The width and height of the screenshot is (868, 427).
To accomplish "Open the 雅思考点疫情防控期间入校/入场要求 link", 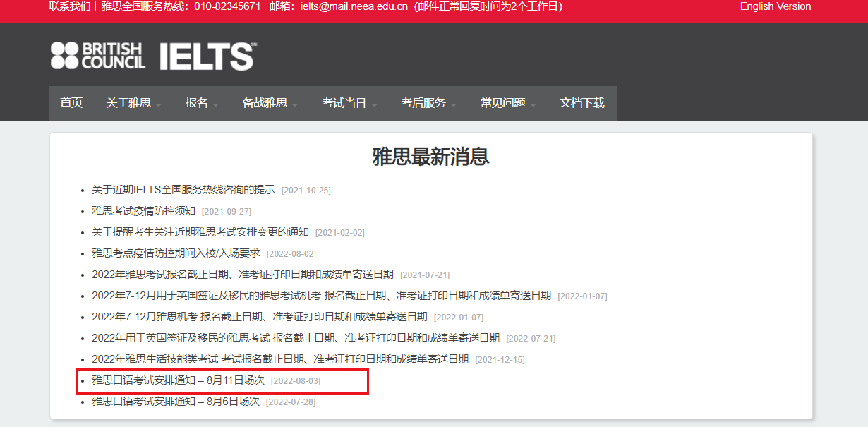I will tap(176, 253).
